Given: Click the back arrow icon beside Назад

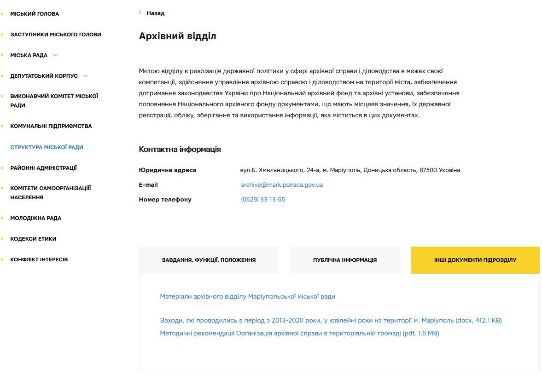Looking at the screenshot, I should tap(140, 13).
